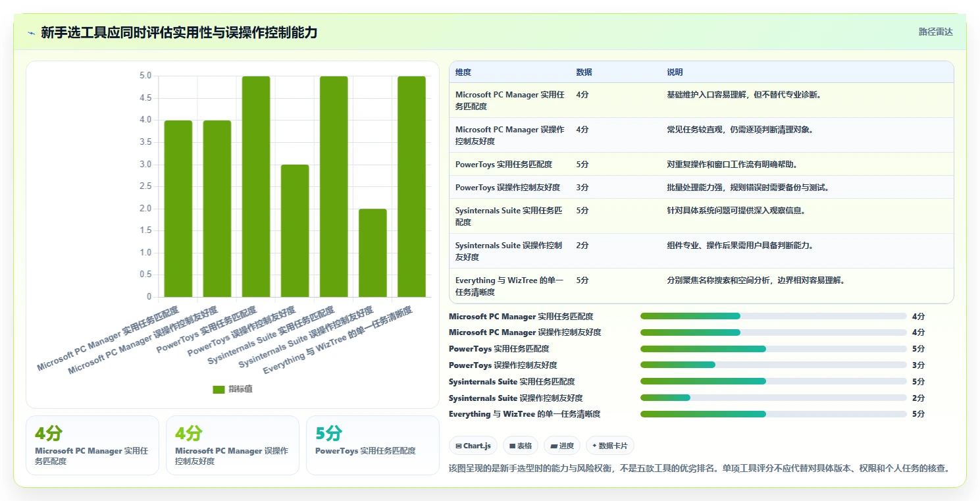Image resolution: width=980 pixels, height=501 pixels.
Task: Click the Microsoft PC Manager 实用任务匹配度 progress bar
Action: (x=773, y=317)
